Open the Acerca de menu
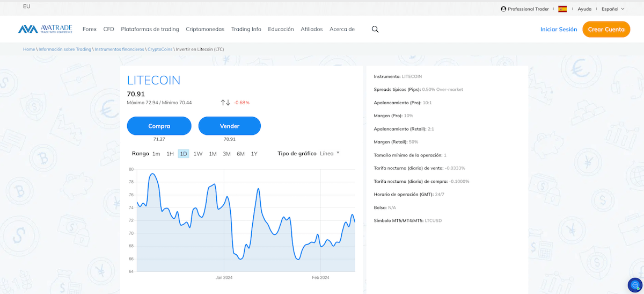 tap(342, 30)
